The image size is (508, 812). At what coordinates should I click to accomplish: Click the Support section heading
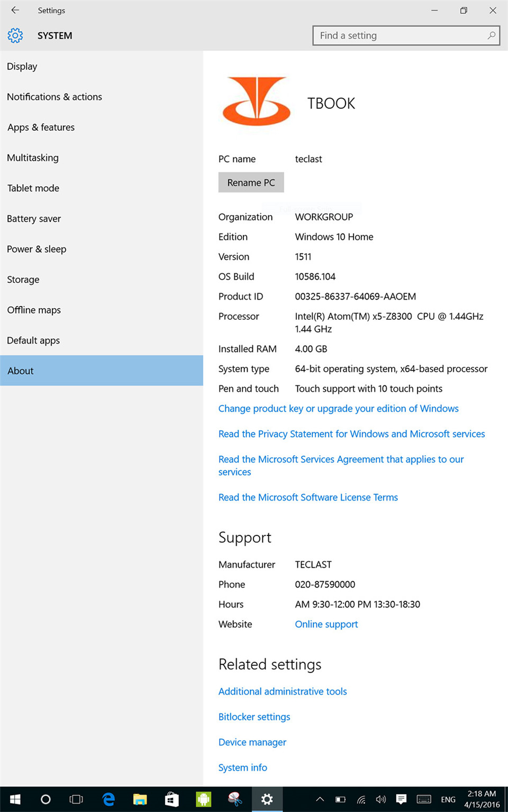[245, 538]
